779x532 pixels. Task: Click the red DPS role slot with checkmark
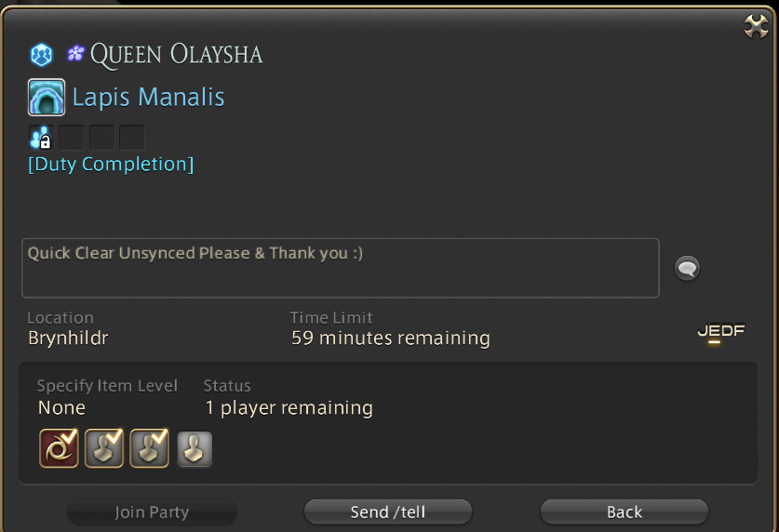[x=59, y=448]
